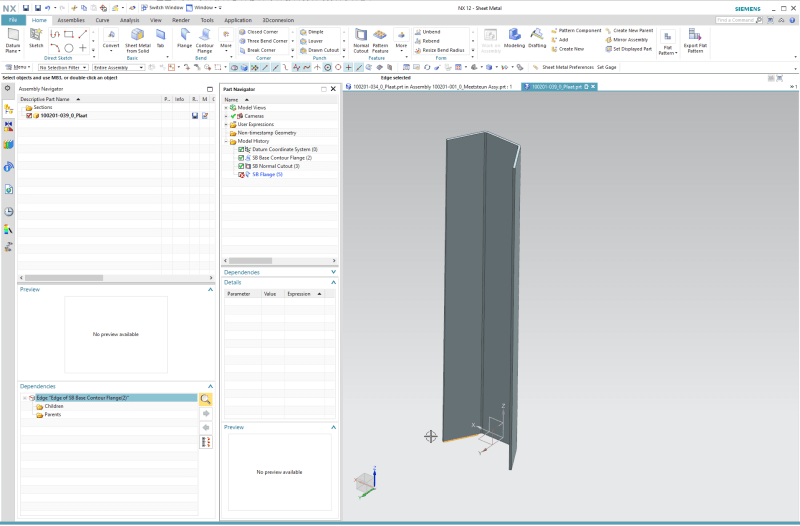This screenshot has height=526, width=800.
Task: Select the Children folder in Dependencies
Action: [x=50, y=407]
